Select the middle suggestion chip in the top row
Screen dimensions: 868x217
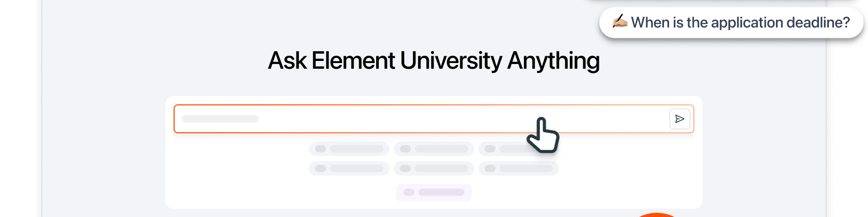pos(434,149)
